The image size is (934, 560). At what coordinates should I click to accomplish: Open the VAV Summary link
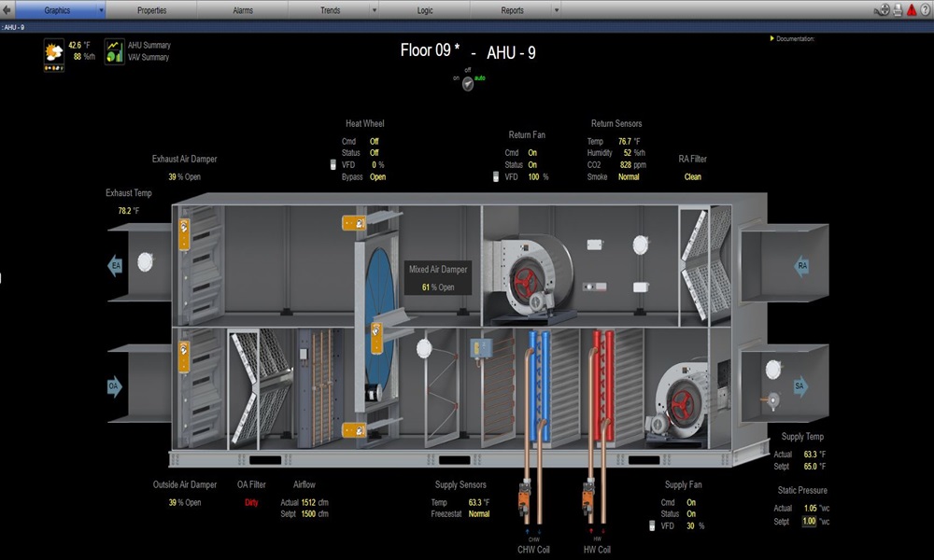[x=149, y=57]
